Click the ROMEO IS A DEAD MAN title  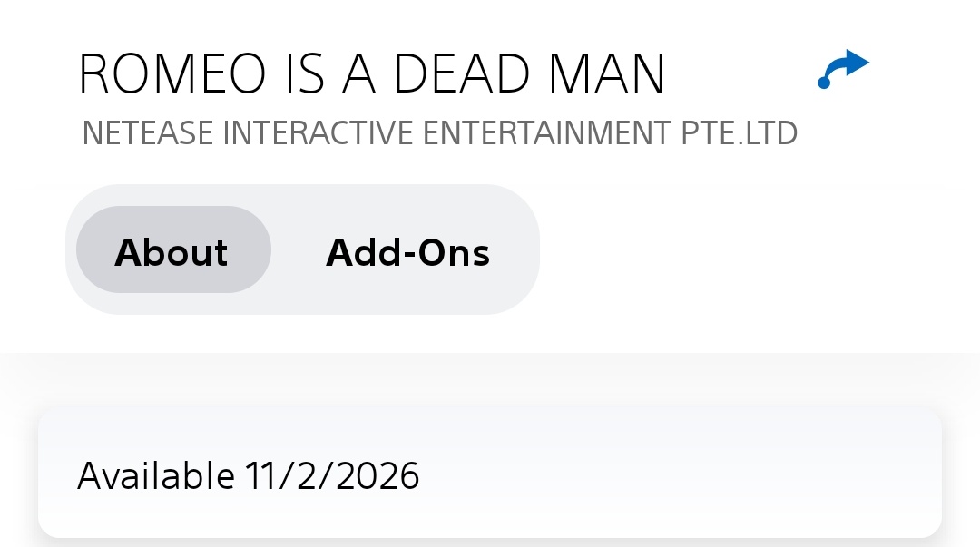371,74
